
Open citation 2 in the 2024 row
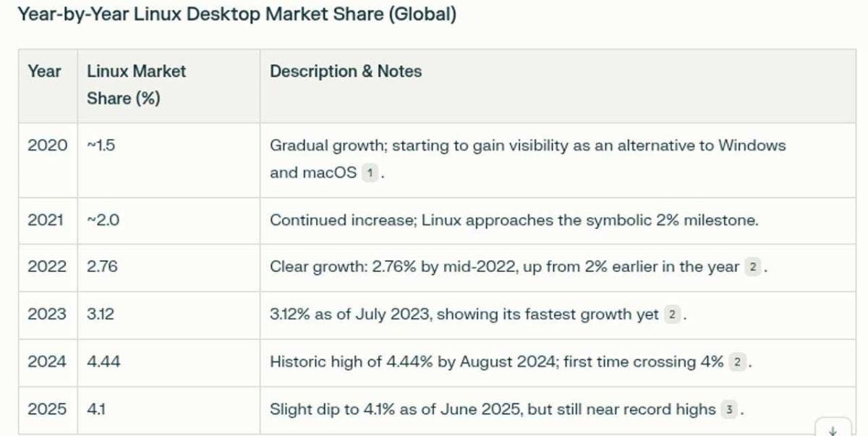click(x=737, y=362)
